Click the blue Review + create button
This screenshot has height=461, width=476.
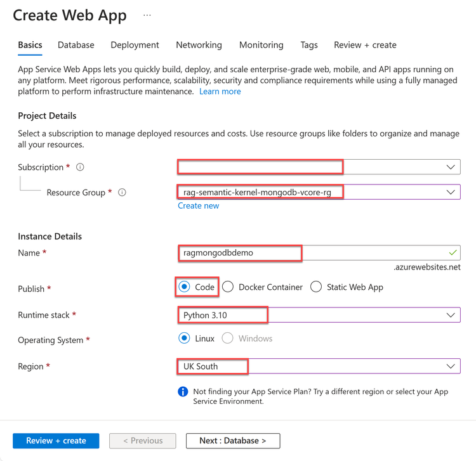click(56, 441)
